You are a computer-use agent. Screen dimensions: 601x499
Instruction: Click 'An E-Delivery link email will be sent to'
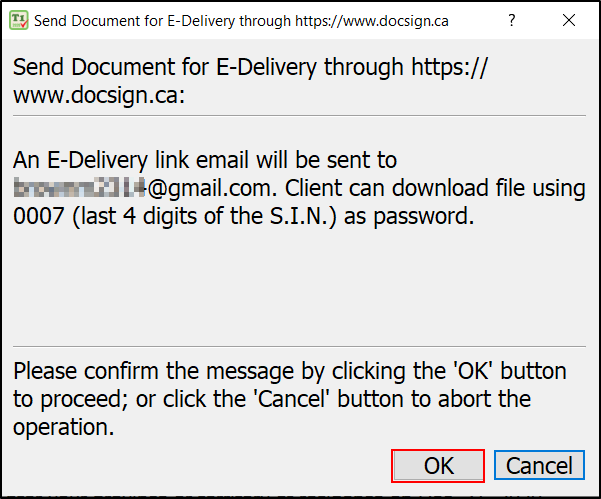pyautogui.click(x=205, y=160)
